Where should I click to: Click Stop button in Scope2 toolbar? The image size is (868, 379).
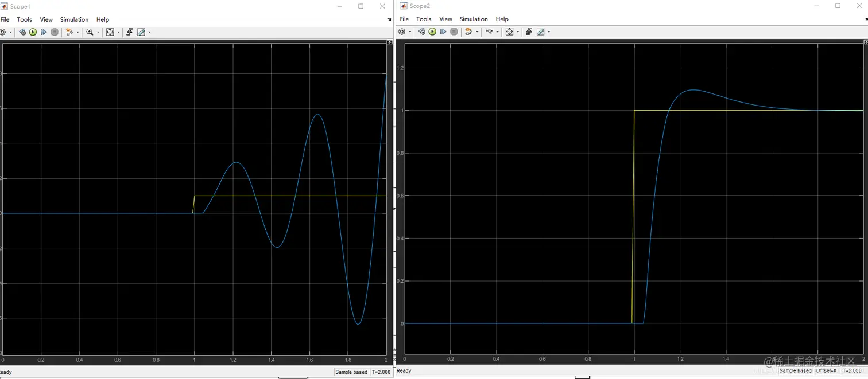coord(454,32)
